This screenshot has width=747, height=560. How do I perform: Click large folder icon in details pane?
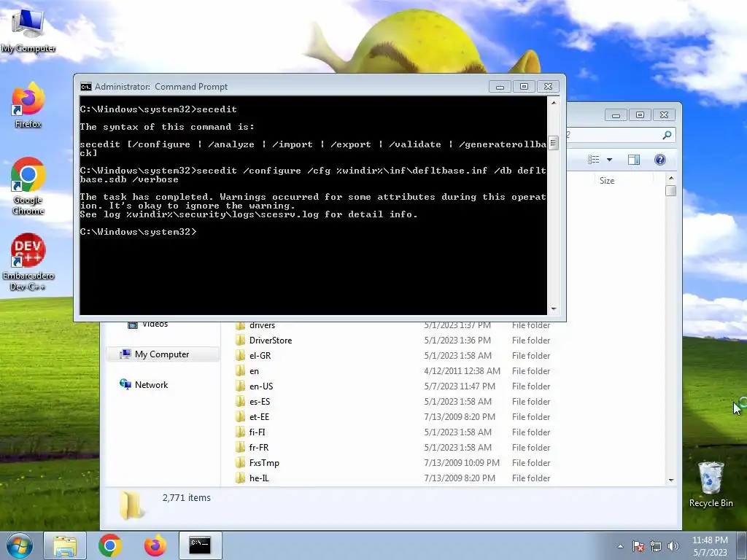[131, 505]
